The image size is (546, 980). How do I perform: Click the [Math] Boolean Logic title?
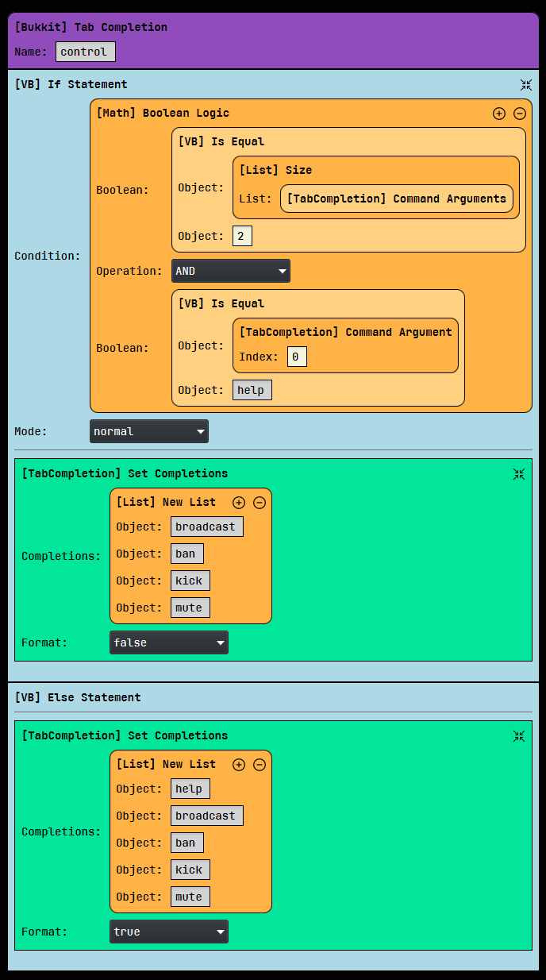point(163,113)
